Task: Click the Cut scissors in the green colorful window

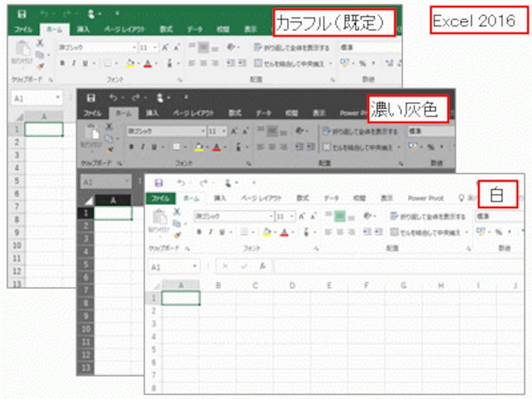Action: [x=40, y=43]
